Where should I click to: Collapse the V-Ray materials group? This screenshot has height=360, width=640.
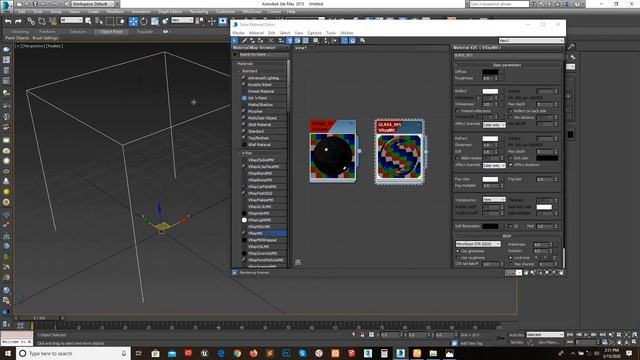(x=240, y=153)
